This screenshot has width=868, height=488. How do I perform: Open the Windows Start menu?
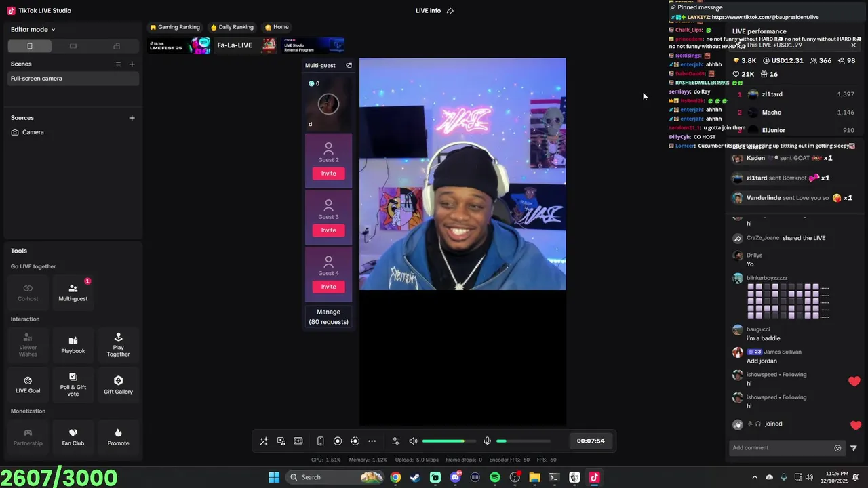click(x=274, y=477)
